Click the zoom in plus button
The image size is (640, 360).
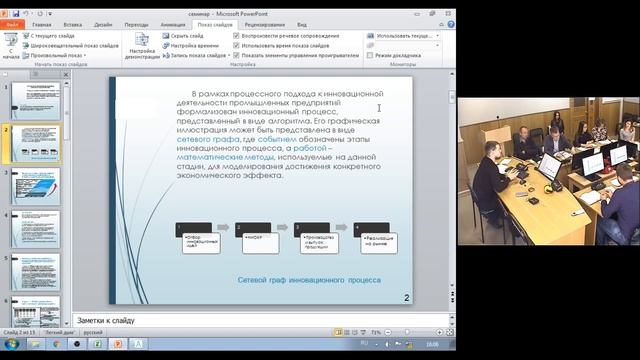(x=439, y=333)
